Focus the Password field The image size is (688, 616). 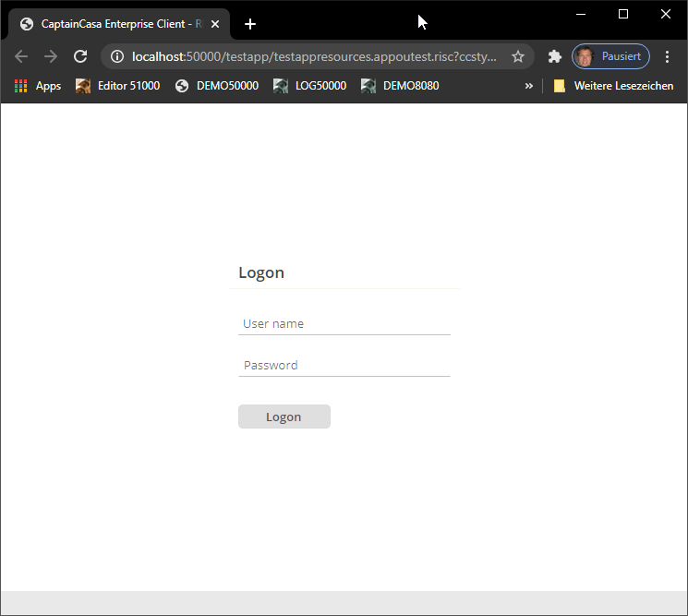pyautogui.click(x=344, y=366)
